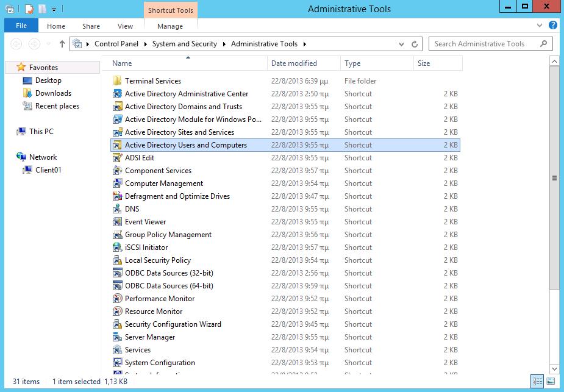The image size is (564, 392).
Task: Sort by Date modified column header
Action: 304,63
